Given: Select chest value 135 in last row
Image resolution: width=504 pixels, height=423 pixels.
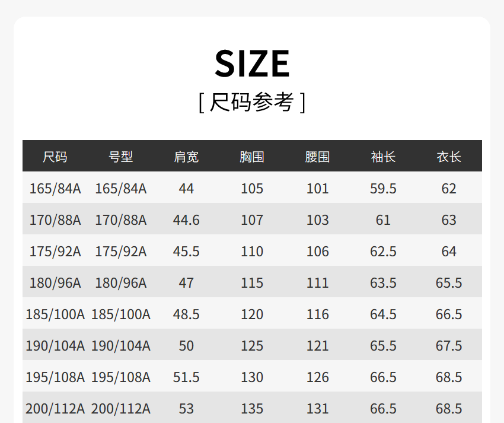Looking at the screenshot, I should (x=252, y=409).
